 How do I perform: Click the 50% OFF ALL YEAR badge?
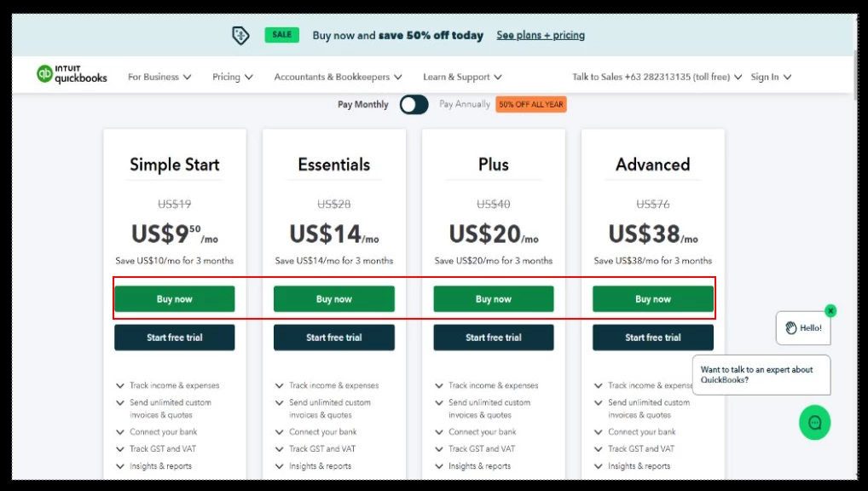531,104
